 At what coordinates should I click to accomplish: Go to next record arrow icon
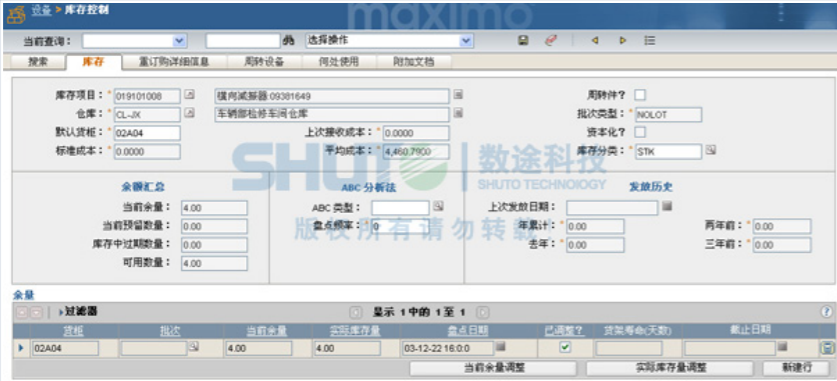622,41
